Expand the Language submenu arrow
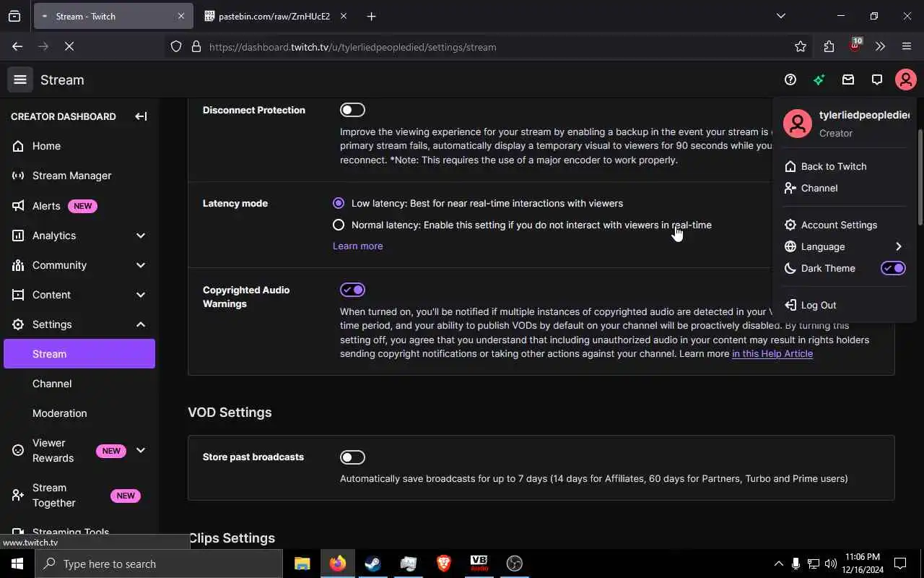Screen dimensions: 924x578 coord(899,246)
